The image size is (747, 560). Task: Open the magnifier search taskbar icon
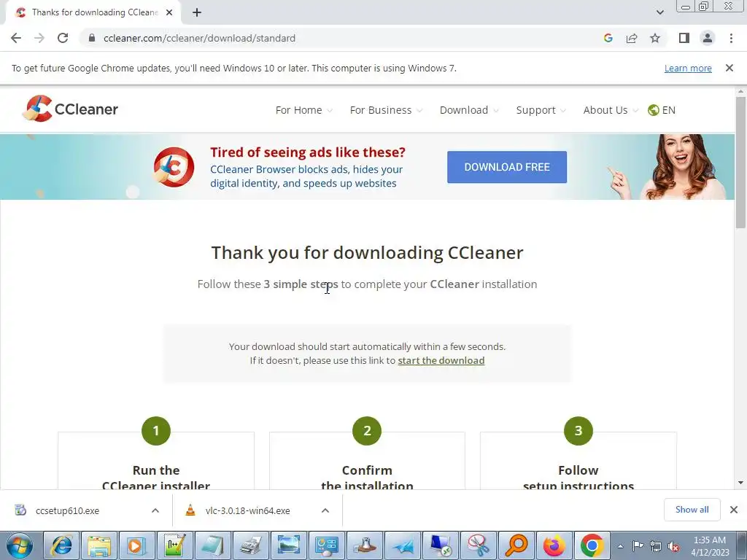[x=516, y=545]
